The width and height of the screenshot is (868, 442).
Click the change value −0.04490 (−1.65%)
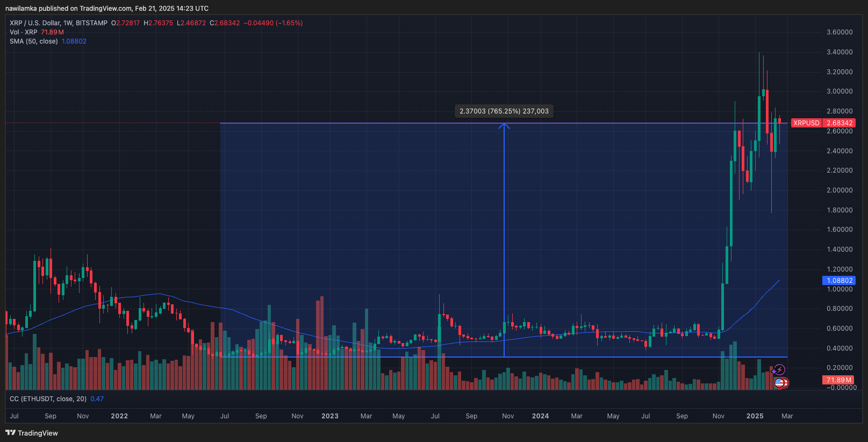point(273,23)
